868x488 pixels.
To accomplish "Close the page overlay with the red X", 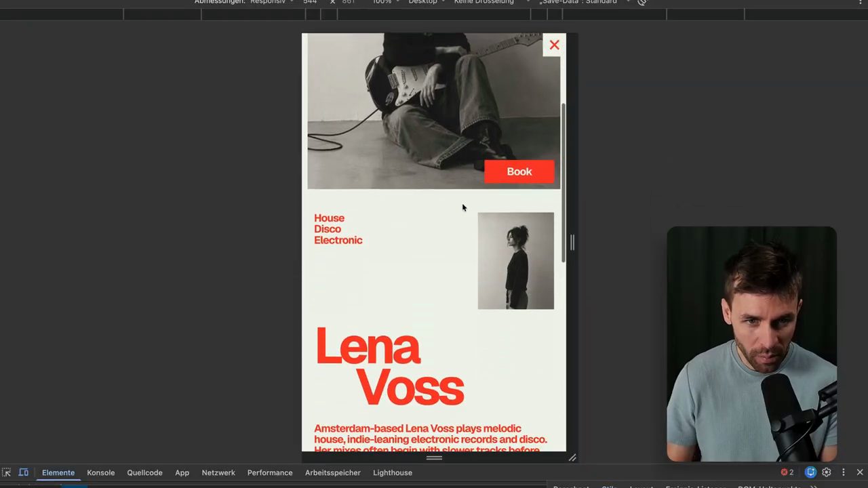I will point(554,45).
